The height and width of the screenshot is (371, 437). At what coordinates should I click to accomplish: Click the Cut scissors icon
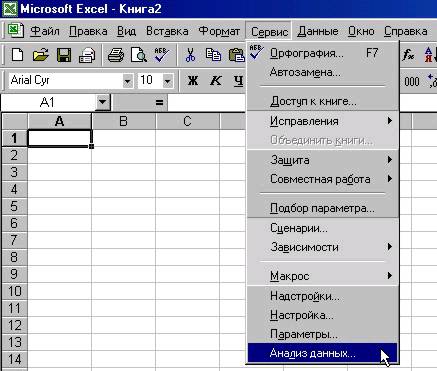tap(190, 55)
